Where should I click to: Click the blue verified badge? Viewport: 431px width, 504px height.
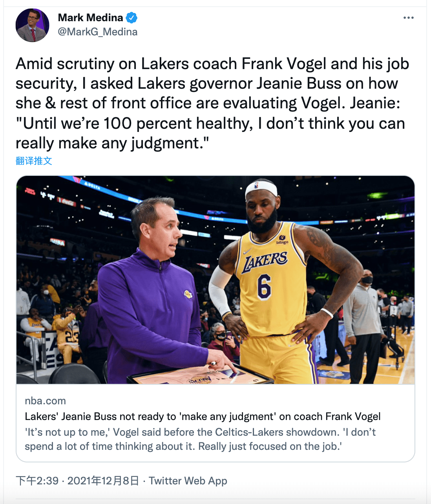click(131, 18)
